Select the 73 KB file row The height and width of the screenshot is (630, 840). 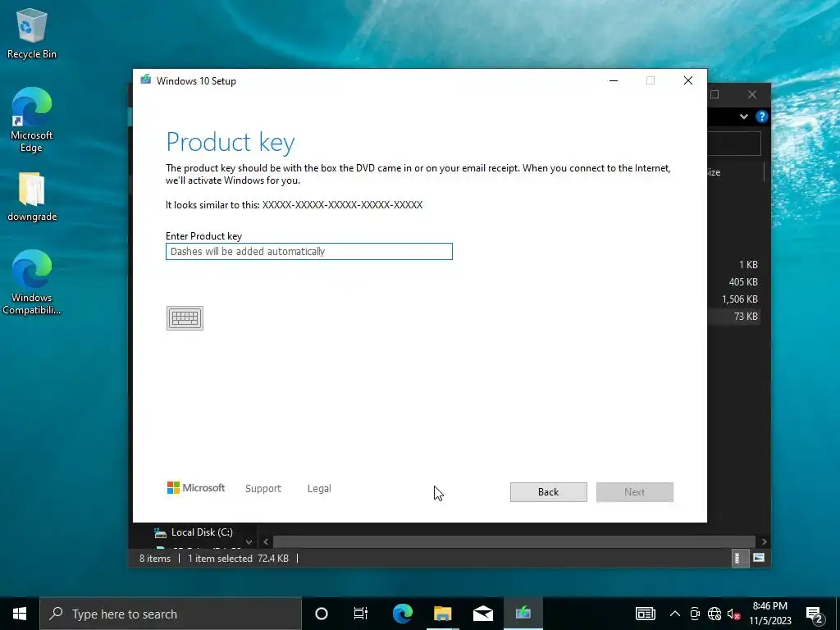click(734, 317)
